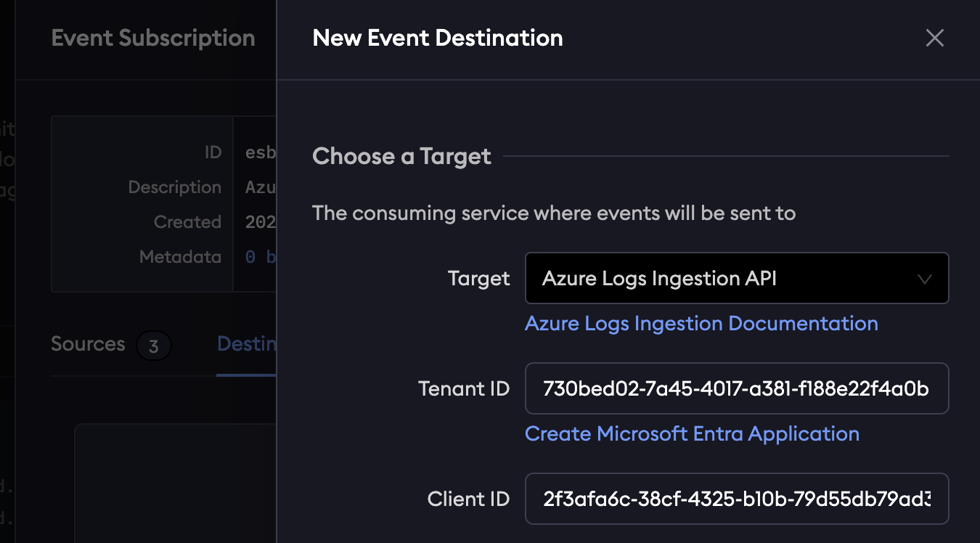
Task: Click the Event Subscription page heading
Action: [153, 38]
